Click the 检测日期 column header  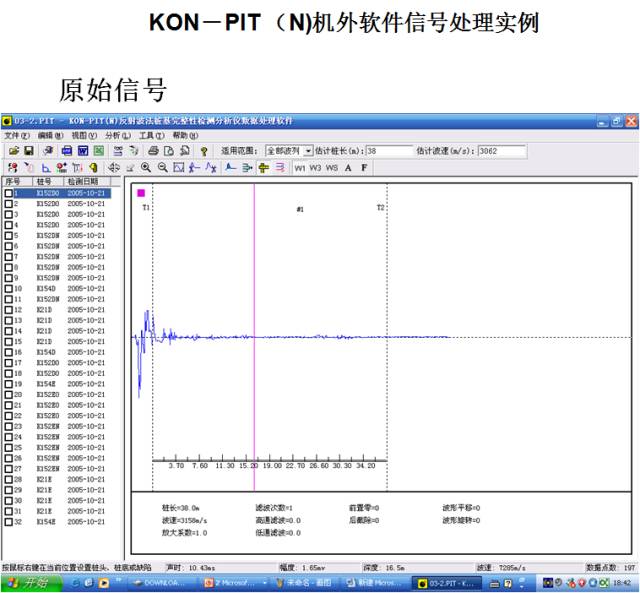point(85,182)
